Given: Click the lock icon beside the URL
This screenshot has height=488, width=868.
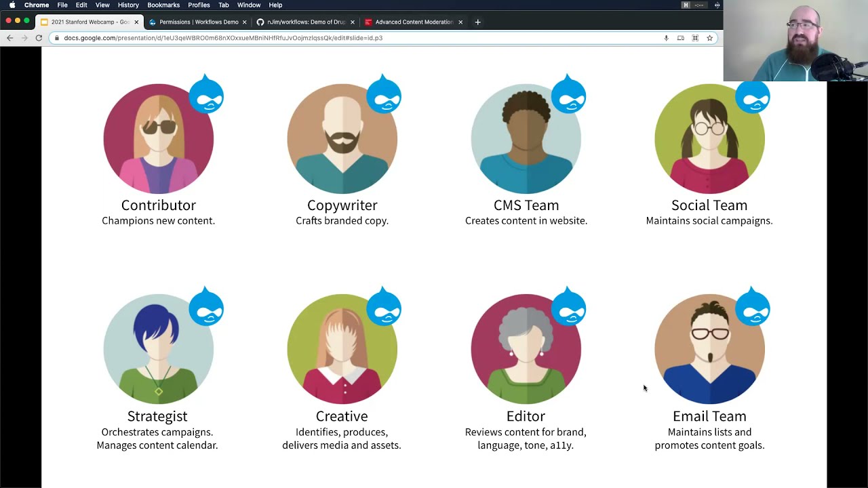Looking at the screenshot, I should pos(57,38).
